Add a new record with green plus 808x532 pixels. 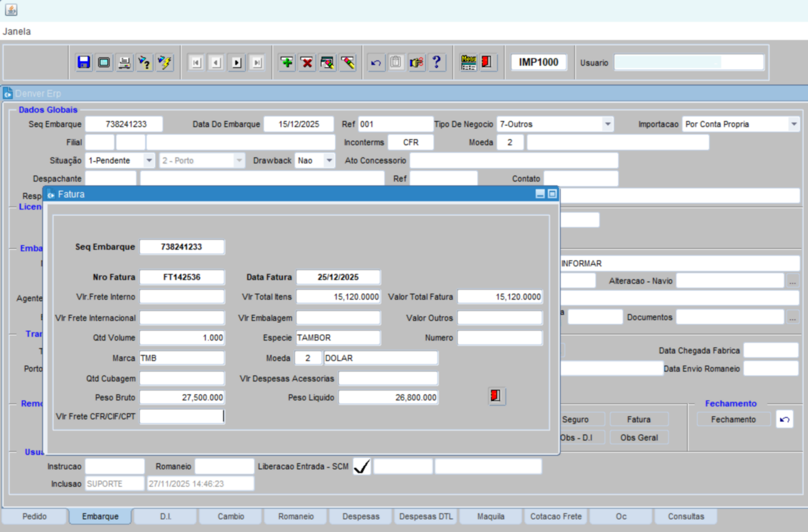[287, 62]
